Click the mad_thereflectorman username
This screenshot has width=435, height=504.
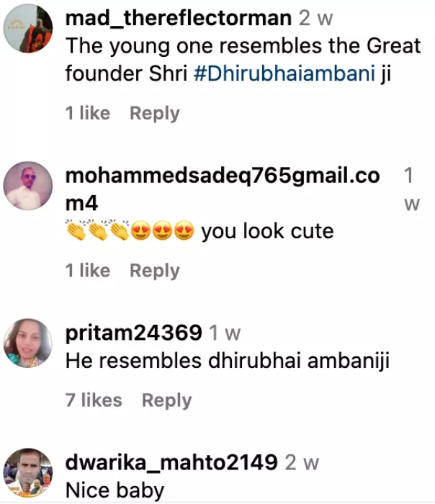tap(179, 18)
